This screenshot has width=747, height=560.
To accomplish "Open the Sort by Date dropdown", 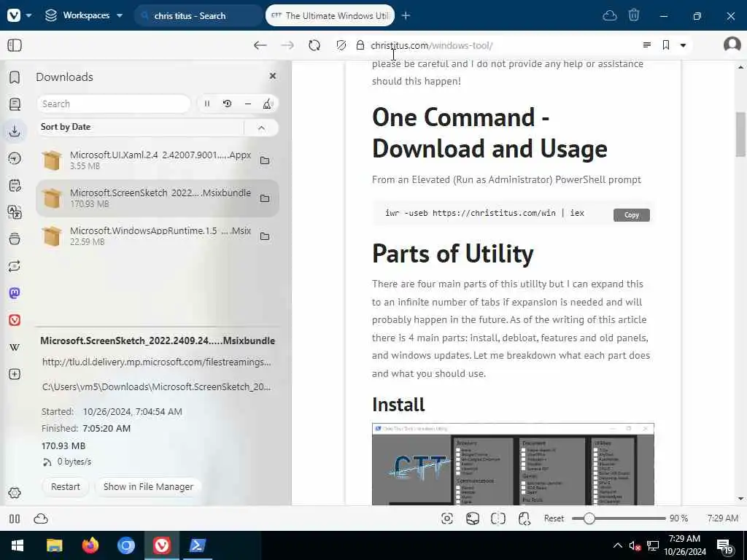I will [141, 127].
